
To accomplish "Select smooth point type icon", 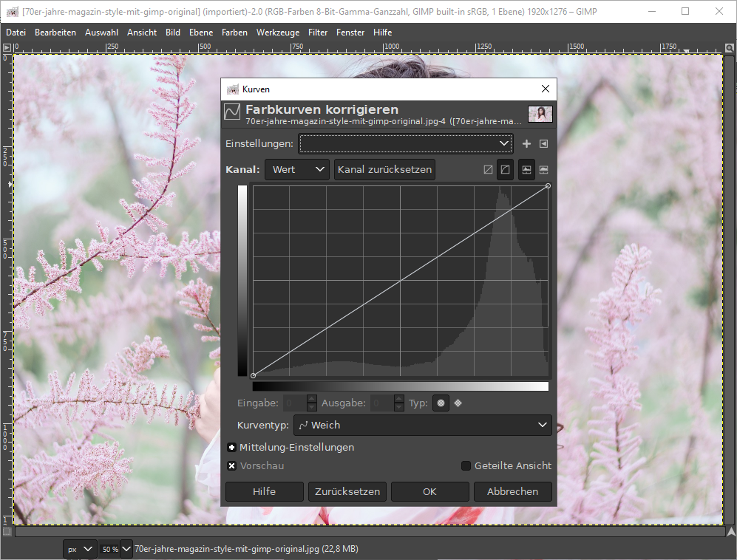I will (441, 403).
